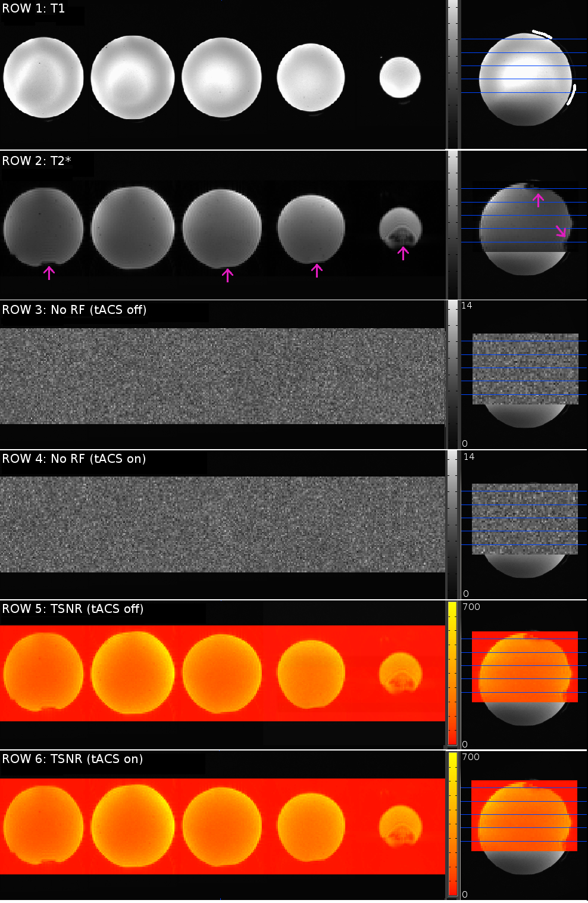Select the first T2* phantom slice in Row 2

pyautogui.click(x=43, y=227)
